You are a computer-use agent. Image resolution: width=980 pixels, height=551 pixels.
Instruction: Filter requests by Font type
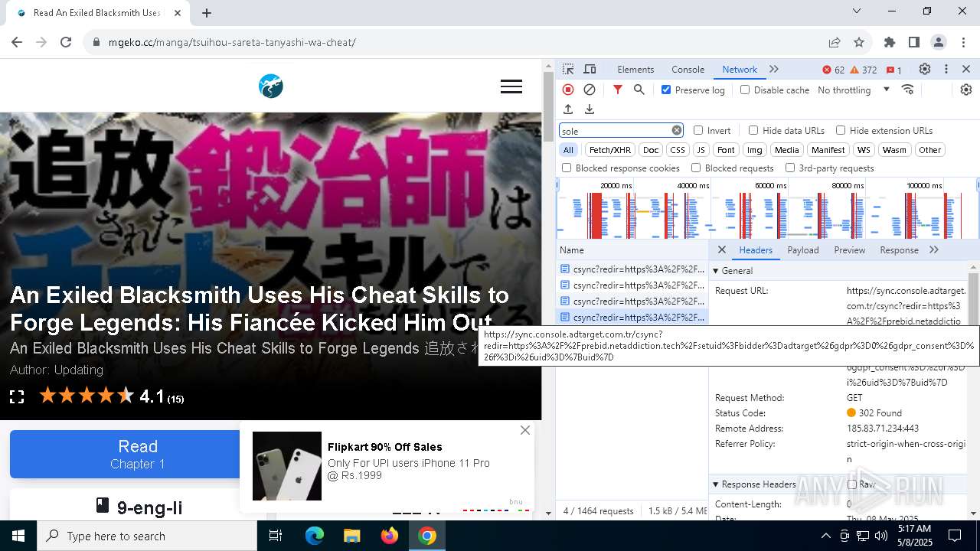[x=726, y=150]
